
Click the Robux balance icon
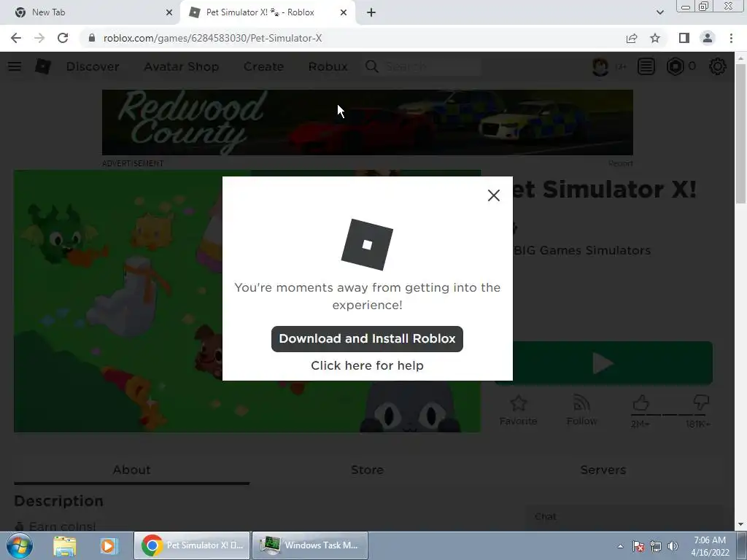(675, 66)
